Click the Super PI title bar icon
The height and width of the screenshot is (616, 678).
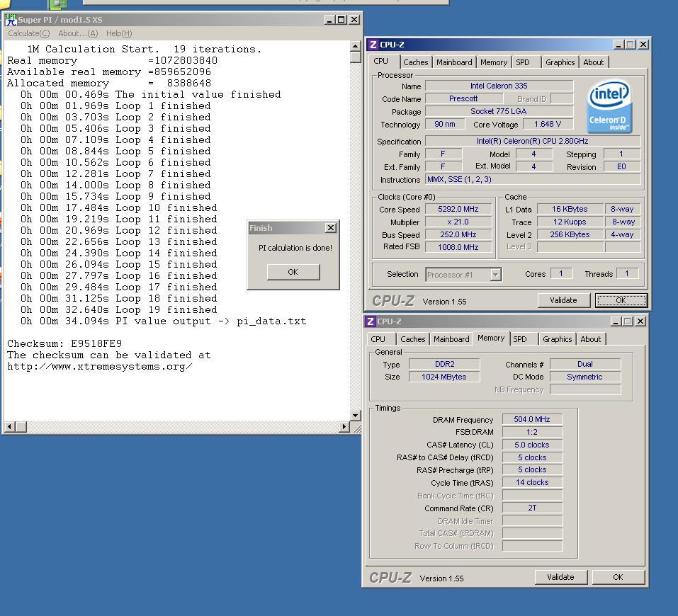(x=11, y=20)
